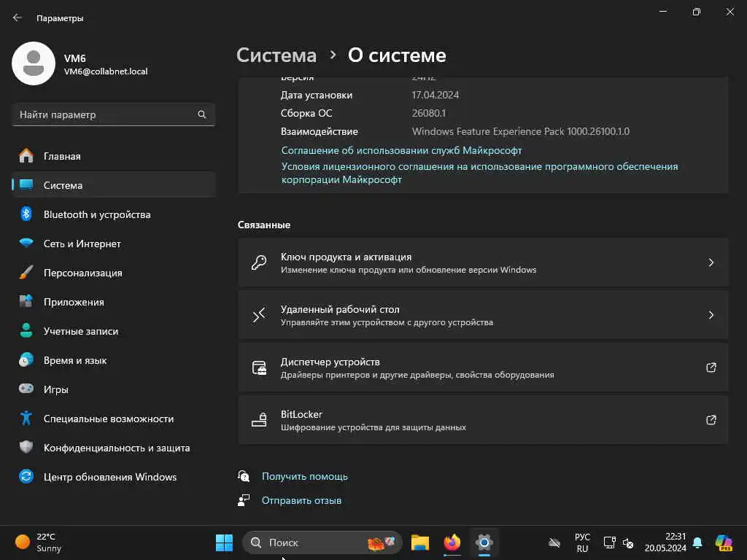Open Диспетчер устройств external link arrow

711,367
